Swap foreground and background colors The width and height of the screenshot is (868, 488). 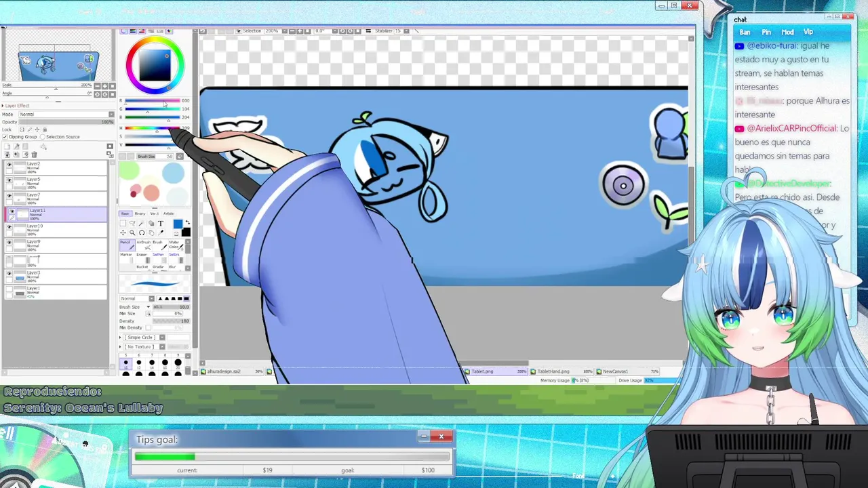(x=188, y=222)
